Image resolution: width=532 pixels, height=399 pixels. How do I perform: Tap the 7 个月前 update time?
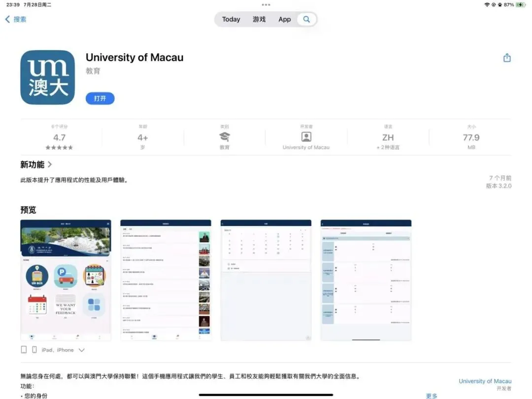click(x=500, y=178)
